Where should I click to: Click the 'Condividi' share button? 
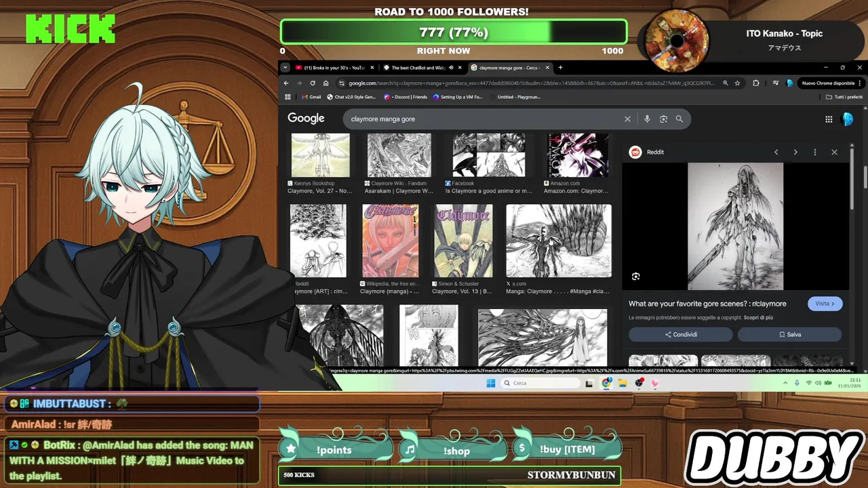click(680, 334)
